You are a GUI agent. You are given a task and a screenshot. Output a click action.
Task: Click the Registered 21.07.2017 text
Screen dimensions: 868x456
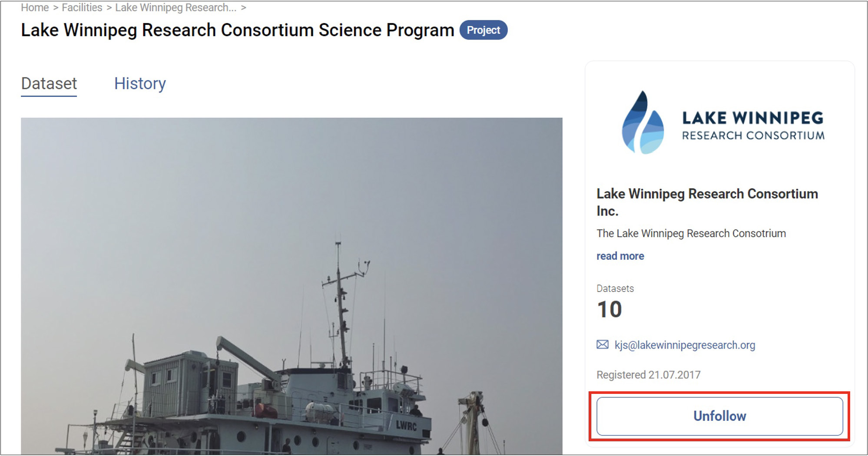click(x=648, y=375)
